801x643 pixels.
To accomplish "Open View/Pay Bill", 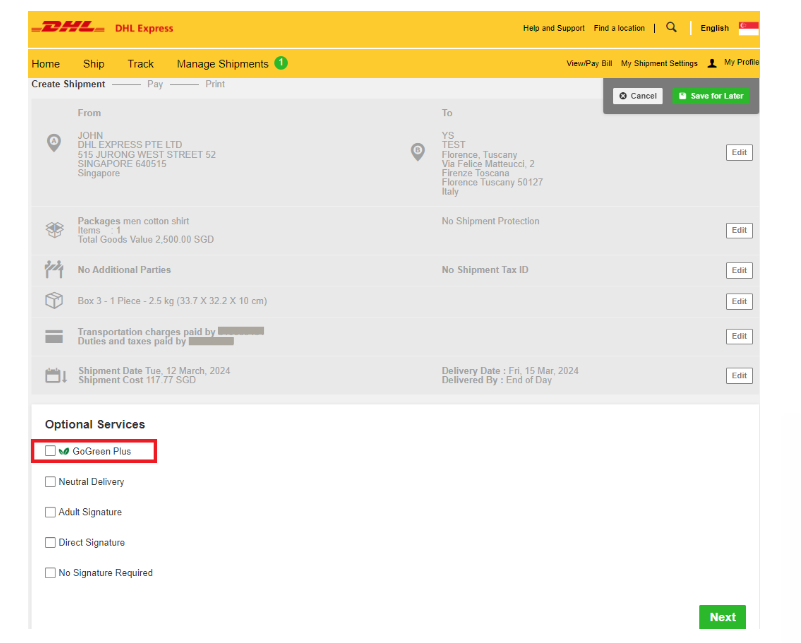I will tap(589, 63).
